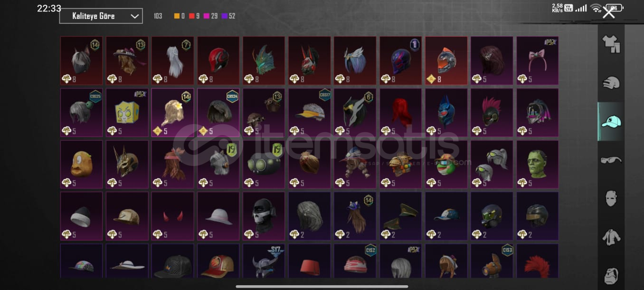
Task: Choose the yellow box head item
Action: pyautogui.click(x=127, y=112)
